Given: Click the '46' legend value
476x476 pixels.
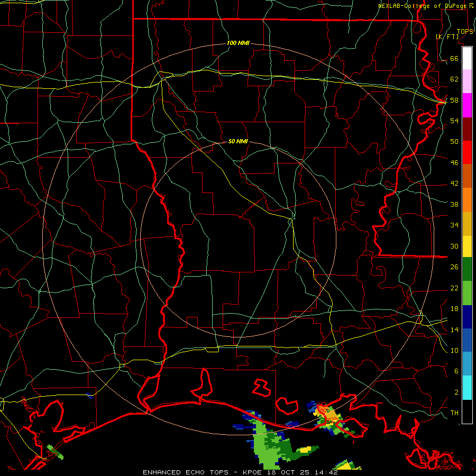Looking at the screenshot, I should (454, 163).
